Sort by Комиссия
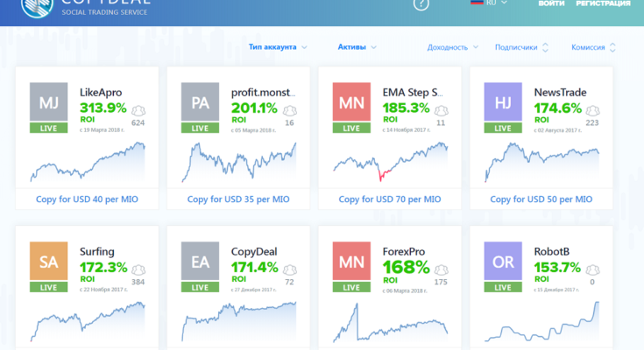The image size is (644, 350). pos(594,47)
